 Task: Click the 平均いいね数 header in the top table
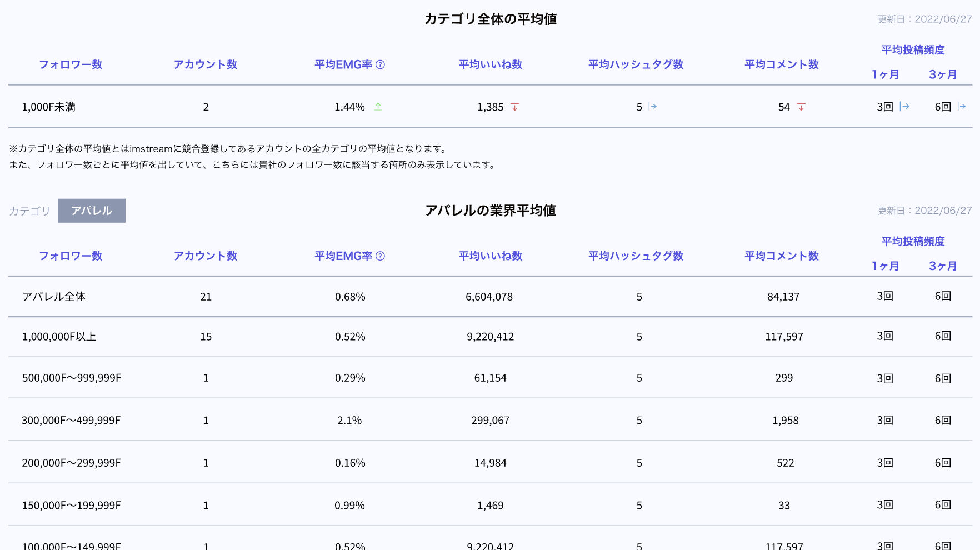tap(490, 64)
